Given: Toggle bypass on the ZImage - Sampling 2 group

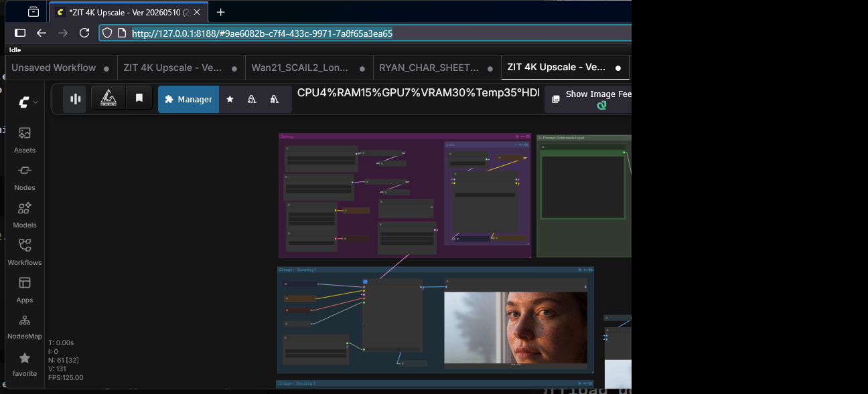Looking at the screenshot, I should [585, 383].
